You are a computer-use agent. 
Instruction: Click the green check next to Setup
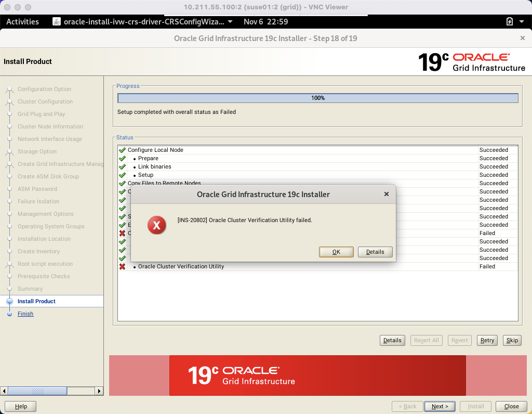point(122,175)
